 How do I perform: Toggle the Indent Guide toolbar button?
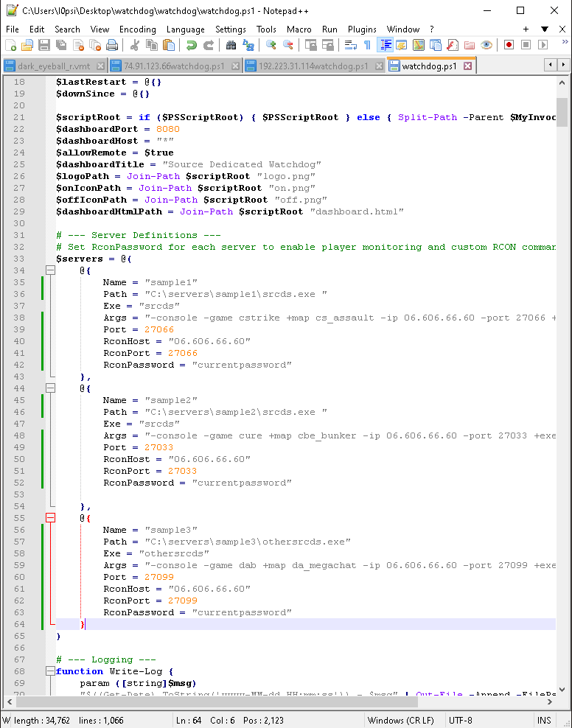385,45
